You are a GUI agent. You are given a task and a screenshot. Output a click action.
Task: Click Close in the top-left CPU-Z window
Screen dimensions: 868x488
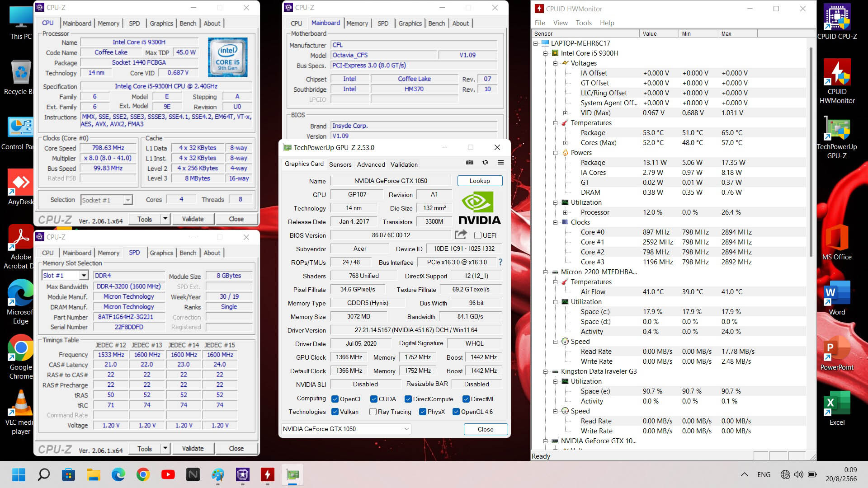coord(236,219)
